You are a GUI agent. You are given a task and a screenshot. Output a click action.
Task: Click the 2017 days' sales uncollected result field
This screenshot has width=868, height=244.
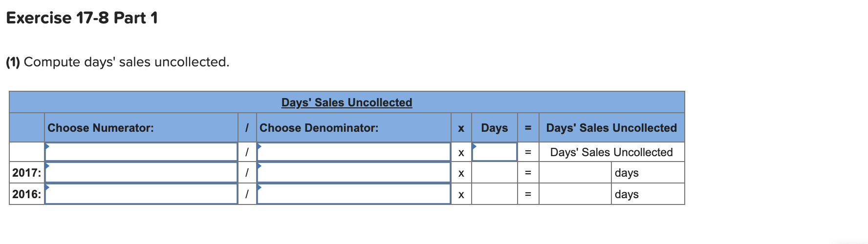click(575, 173)
